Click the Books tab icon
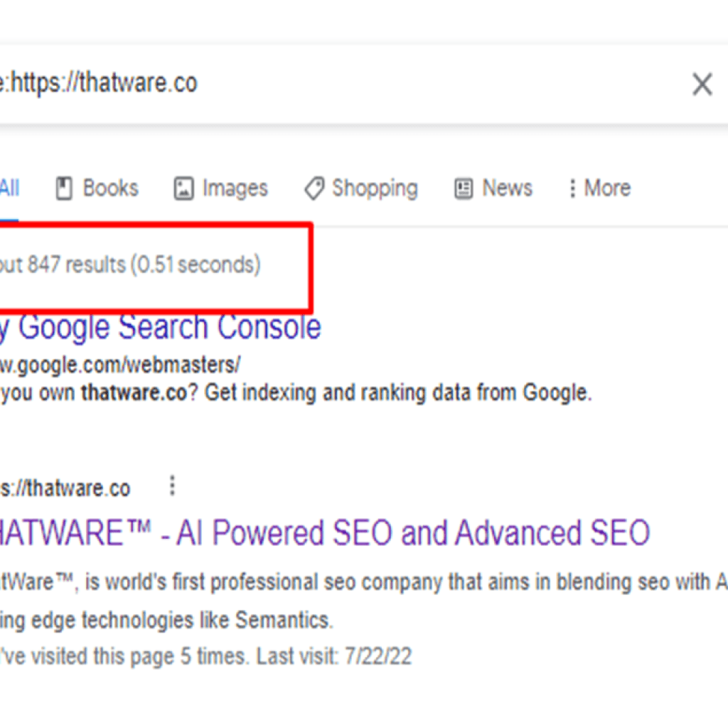The height and width of the screenshot is (728, 728). (64, 188)
